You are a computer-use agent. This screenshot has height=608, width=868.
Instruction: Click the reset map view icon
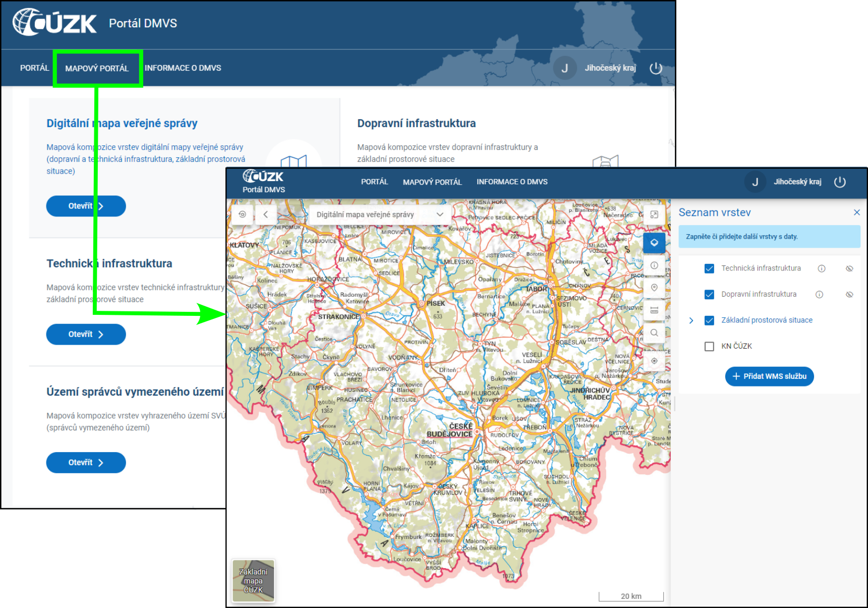point(242,214)
